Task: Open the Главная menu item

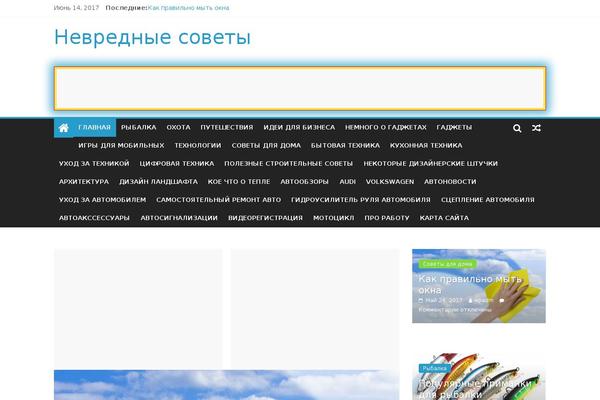Action: 94,127
